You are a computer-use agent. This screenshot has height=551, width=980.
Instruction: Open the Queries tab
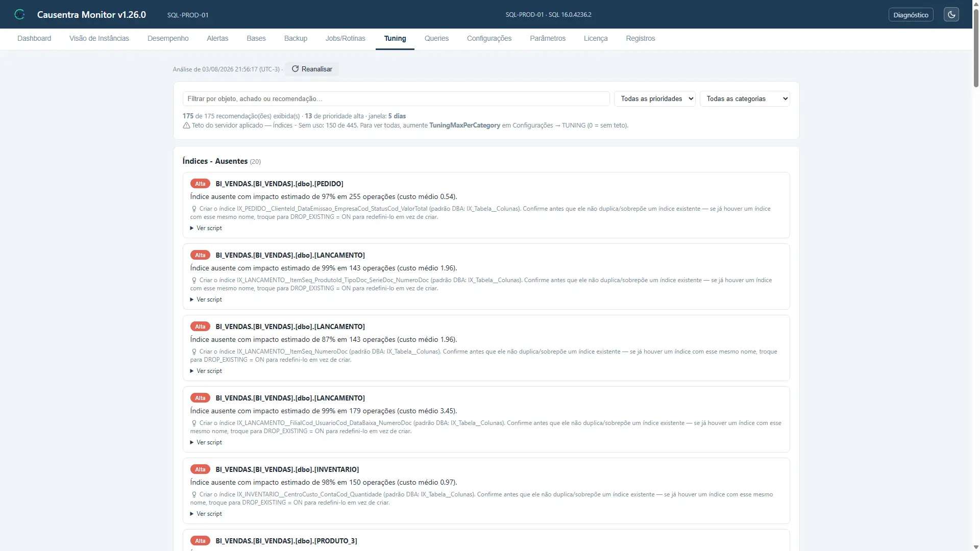coord(436,38)
